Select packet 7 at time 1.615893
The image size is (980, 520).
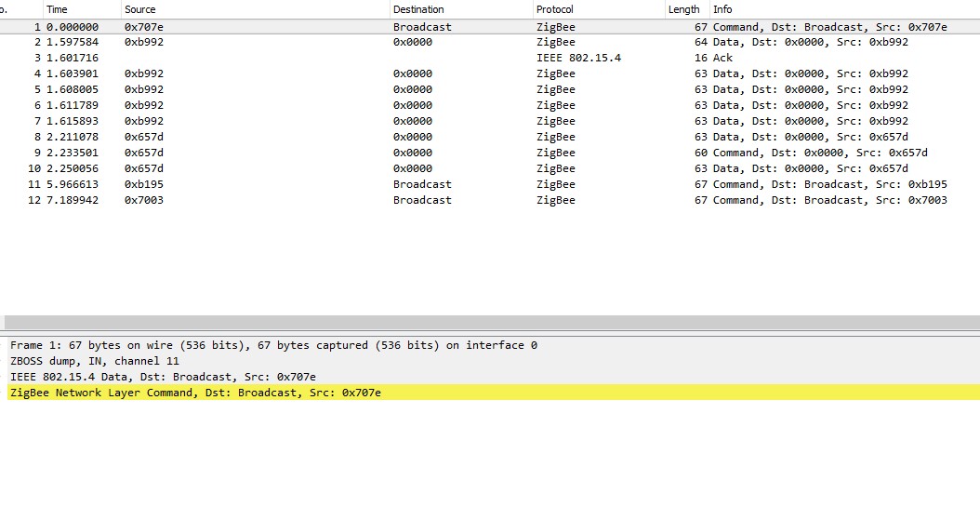click(x=490, y=121)
